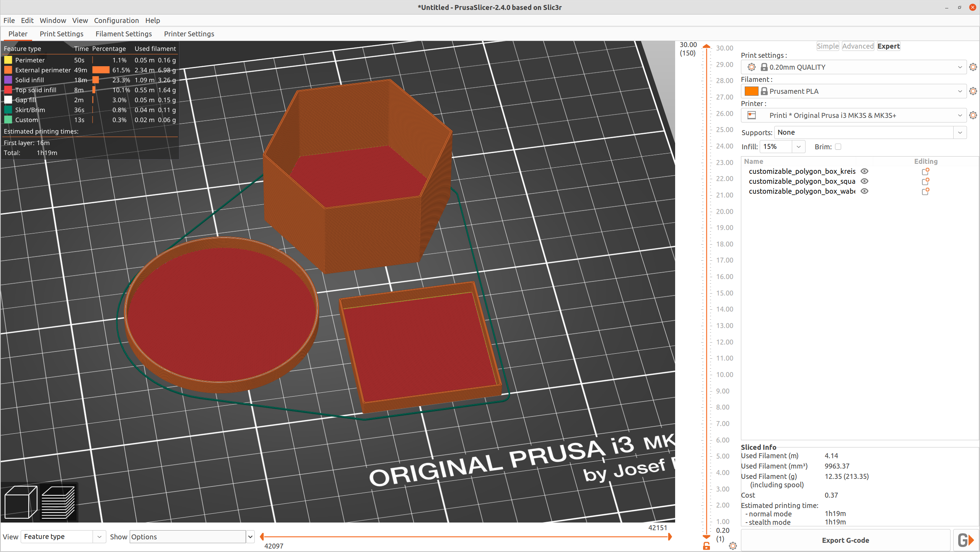Switch to the layers preview view

pyautogui.click(x=58, y=502)
